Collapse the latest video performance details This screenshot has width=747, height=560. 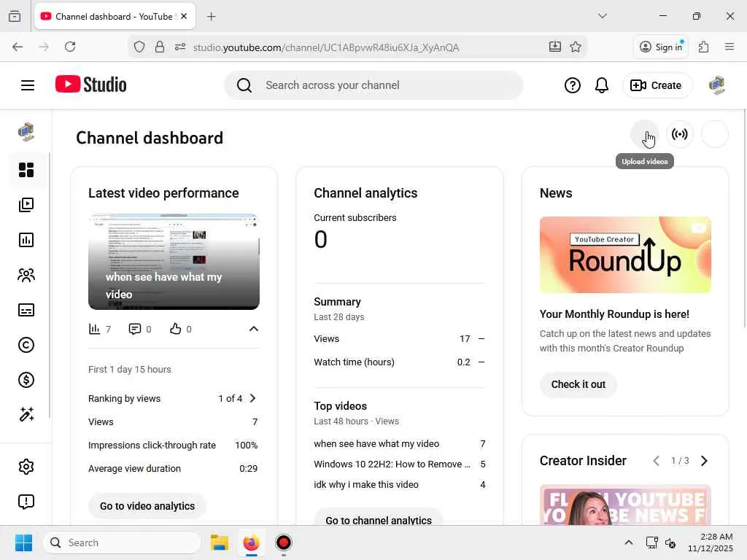[x=254, y=329]
